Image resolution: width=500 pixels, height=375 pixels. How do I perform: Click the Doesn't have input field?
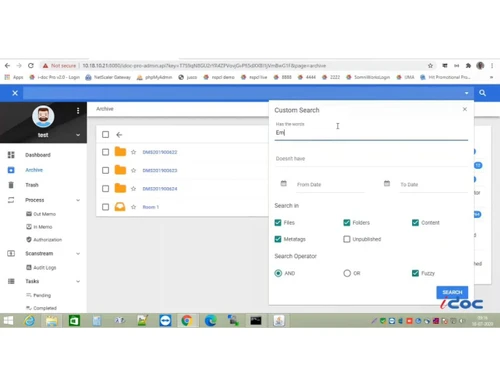371,159
